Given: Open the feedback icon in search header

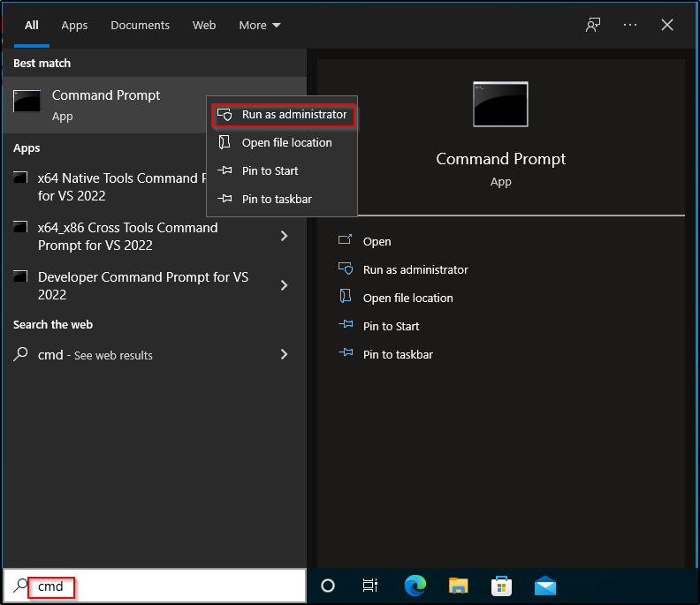Looking at the screenshot, I should [x=593, y=25].
